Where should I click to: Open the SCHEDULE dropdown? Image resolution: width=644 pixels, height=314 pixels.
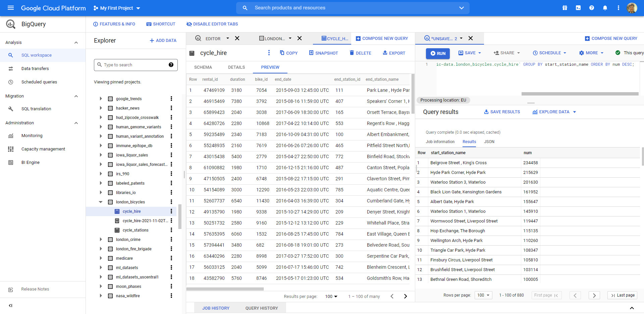click(x=549, y=53)
